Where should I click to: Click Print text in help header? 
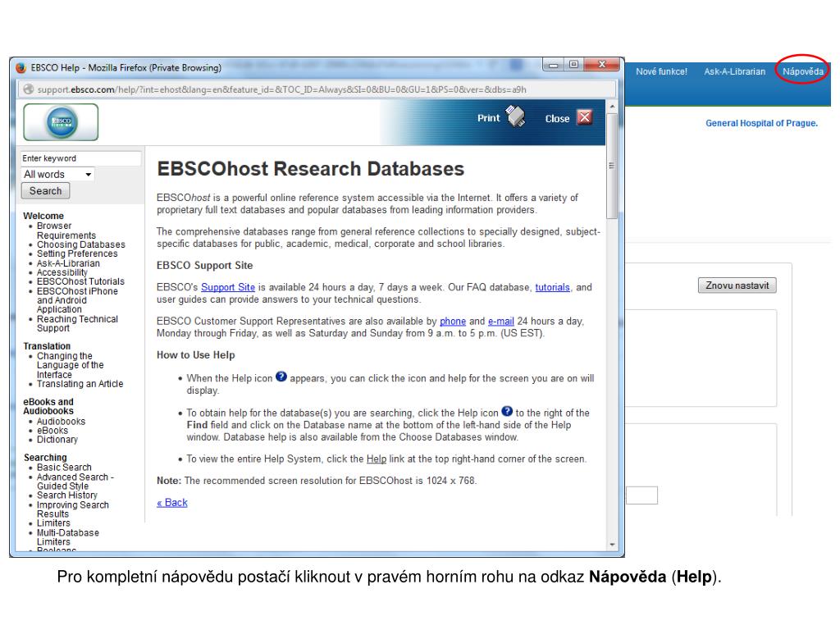tap(489, 118)
